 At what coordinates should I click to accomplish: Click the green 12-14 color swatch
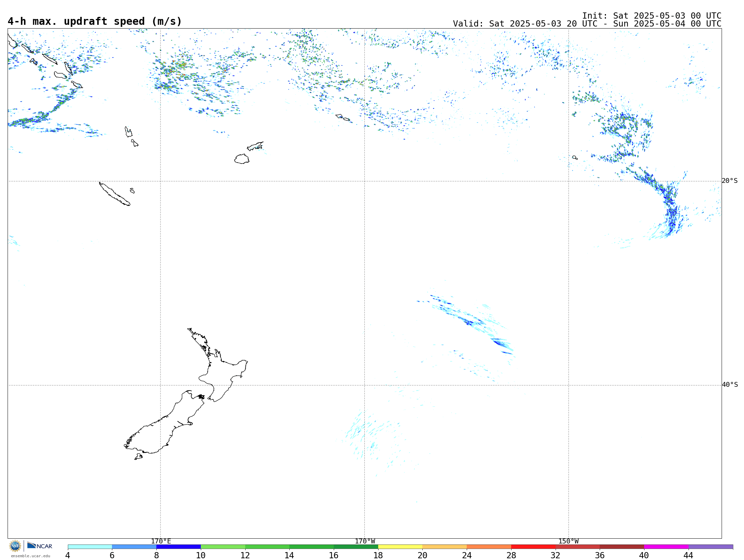click(267, 547)
